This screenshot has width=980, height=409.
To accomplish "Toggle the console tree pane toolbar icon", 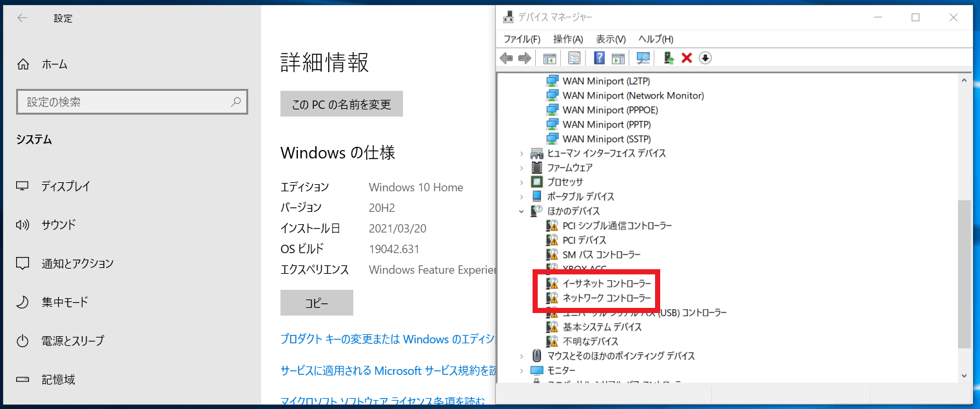I will click(549, 59).
